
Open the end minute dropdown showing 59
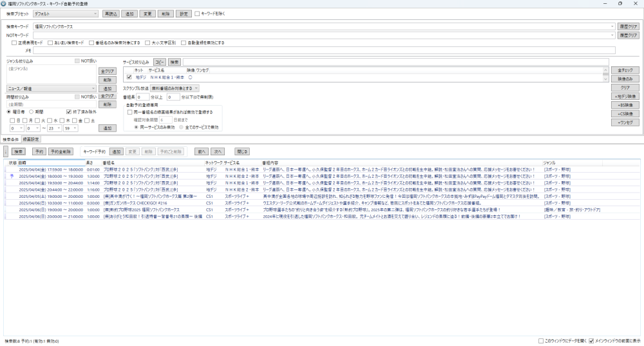pos(70,128)
